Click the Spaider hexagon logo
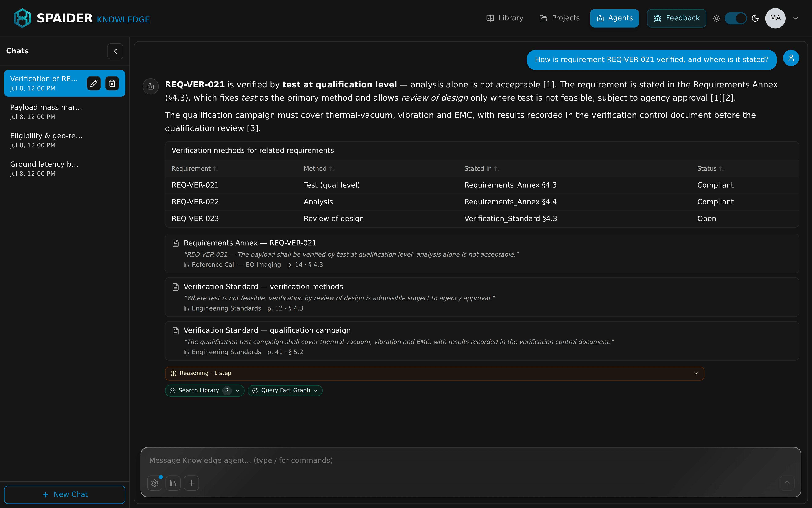The image size is (812, 508). (22, 18)
